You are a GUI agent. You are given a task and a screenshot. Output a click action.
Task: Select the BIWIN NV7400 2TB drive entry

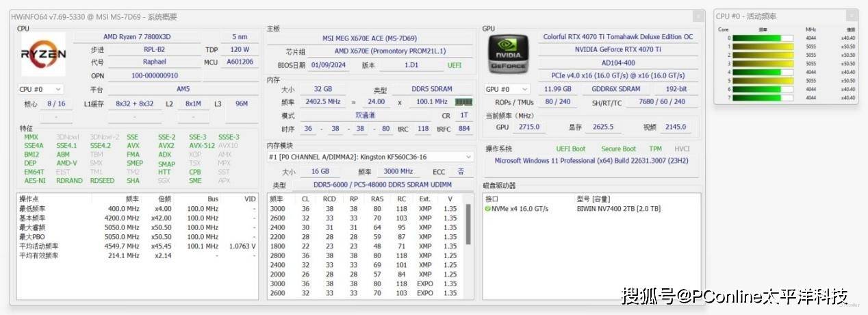pyautogui.click(x=618, y=208)
